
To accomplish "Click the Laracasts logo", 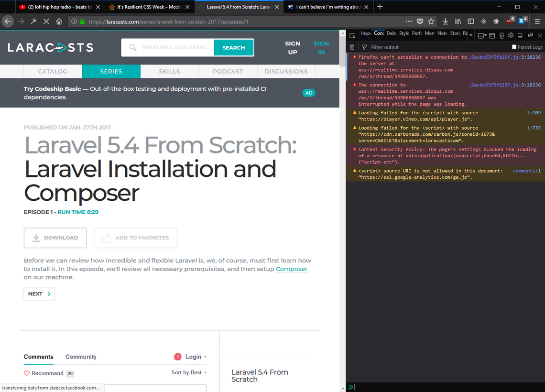I will [x=50, y=48].
